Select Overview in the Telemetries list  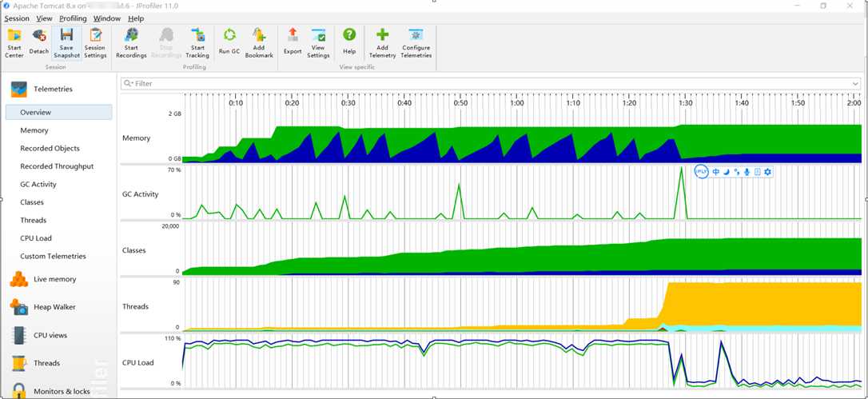click(58, 113)
